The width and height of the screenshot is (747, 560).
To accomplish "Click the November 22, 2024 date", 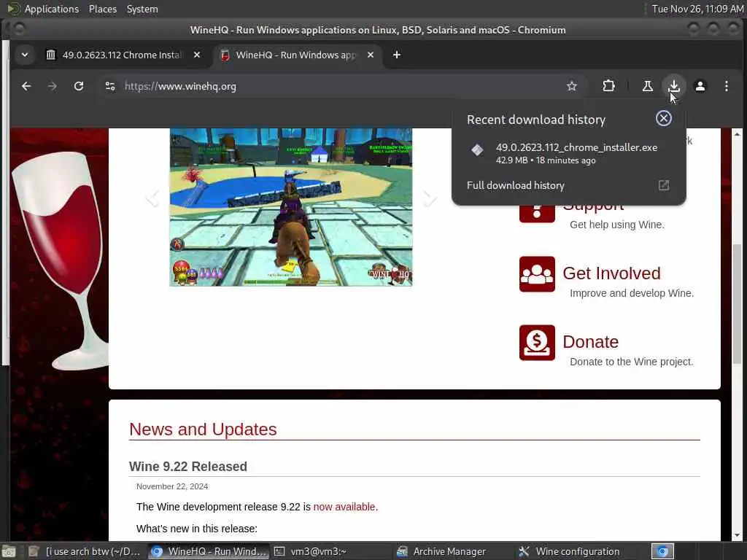I will tap(172, 486).
